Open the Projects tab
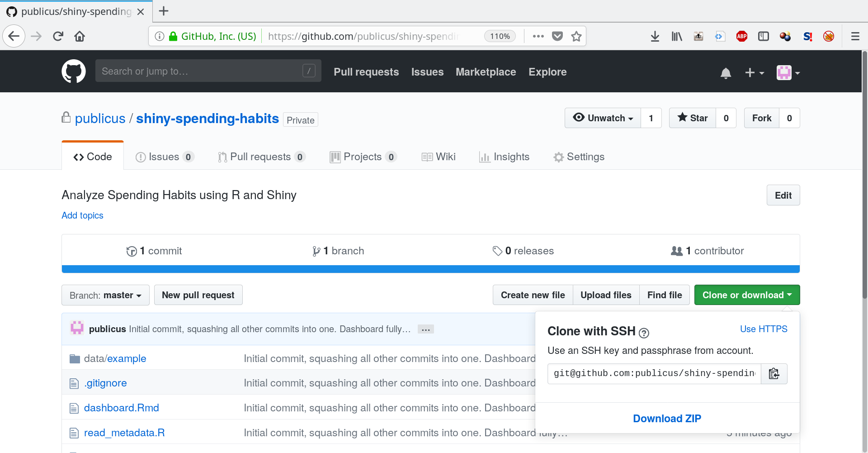Screen dimensions: 868x453 (363, 157)
